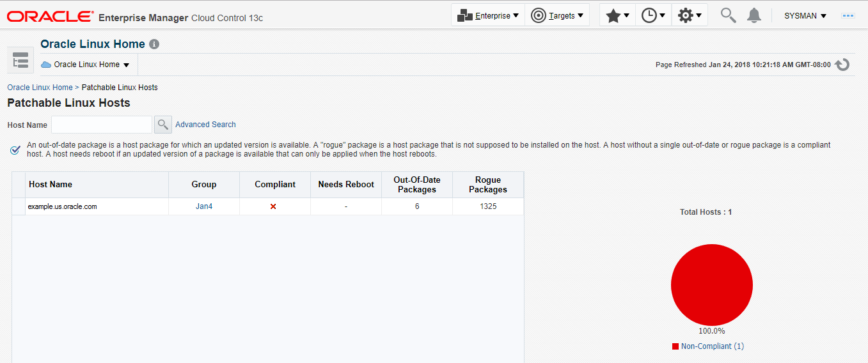Click the Search Target magnifier icon
868x363 pixels.
[728, 15]
